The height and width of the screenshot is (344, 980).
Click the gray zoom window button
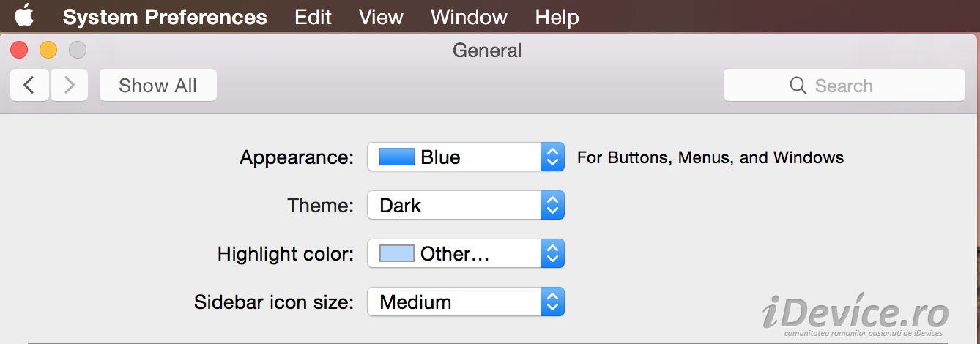(x=78, y=50)
